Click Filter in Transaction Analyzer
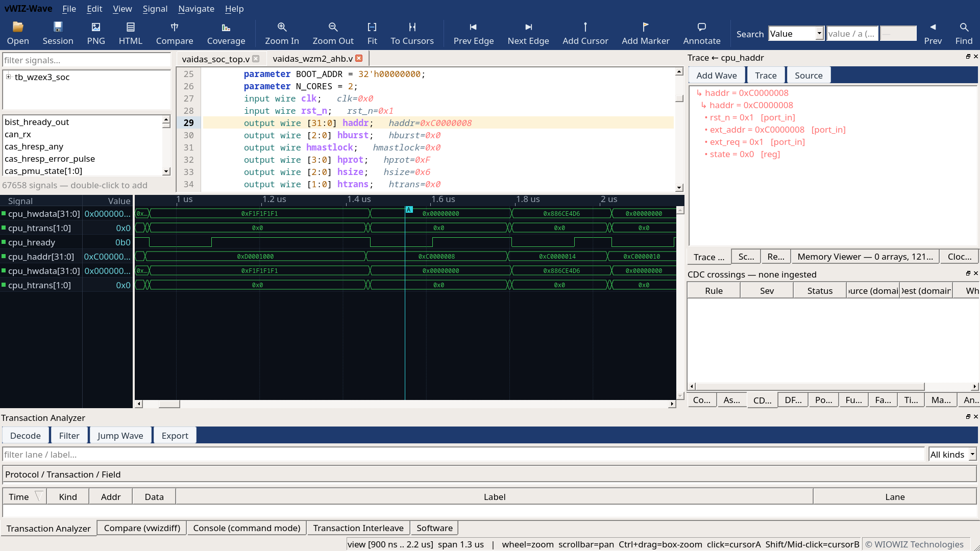 tap(69, 436)
